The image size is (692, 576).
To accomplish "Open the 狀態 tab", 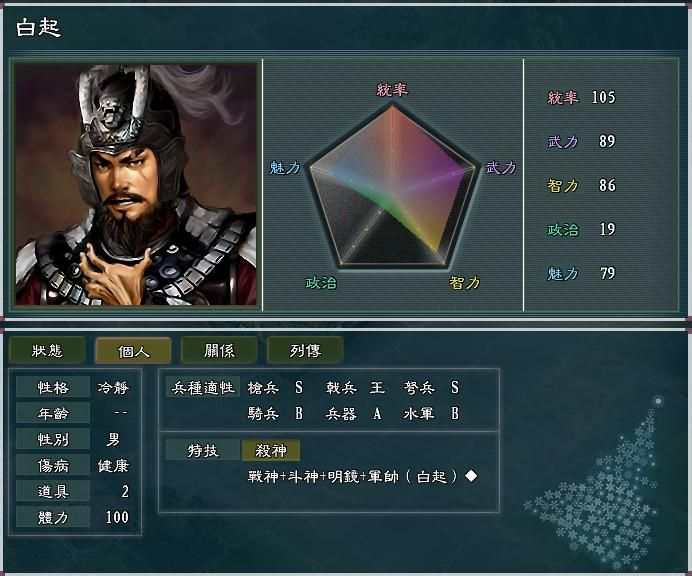I will pos(47,351).
